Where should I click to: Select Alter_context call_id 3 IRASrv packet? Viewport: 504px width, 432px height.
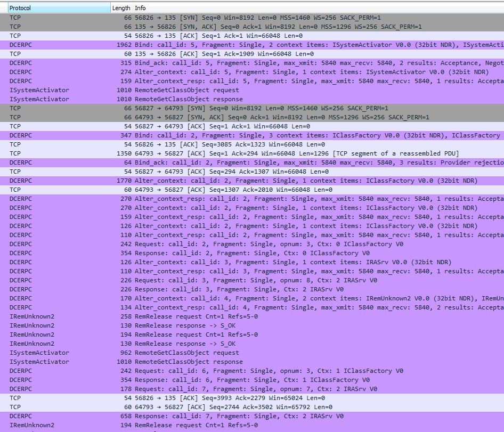(252, 262)
